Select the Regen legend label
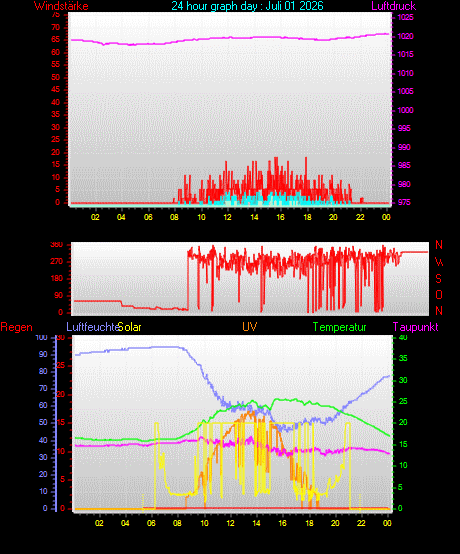Screen dimensions: 460x554 click(x=17, y=327)
